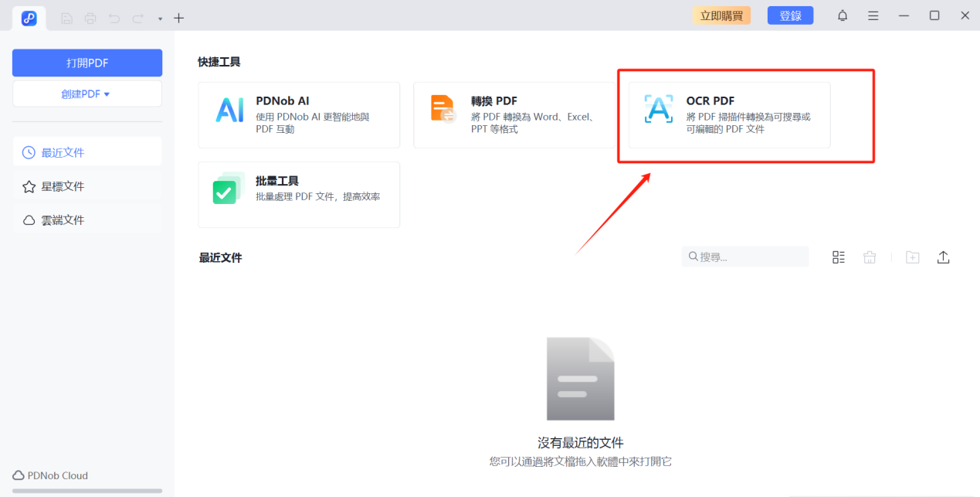Click the import/upload icon above recent files
The height and width of the screenshot is (497, 980).
pos(943,257)
